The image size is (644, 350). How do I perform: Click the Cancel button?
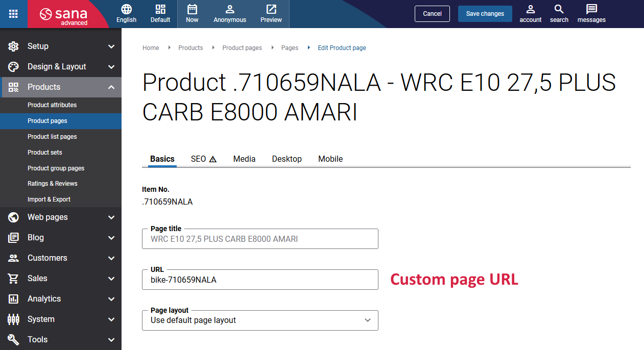[x=432, y=14]
